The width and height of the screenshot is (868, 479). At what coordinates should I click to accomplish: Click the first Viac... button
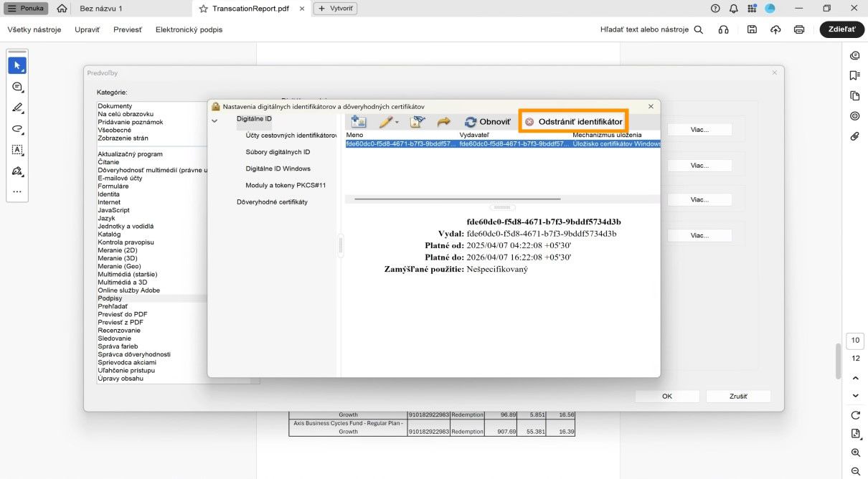click(x=699, y=129)
